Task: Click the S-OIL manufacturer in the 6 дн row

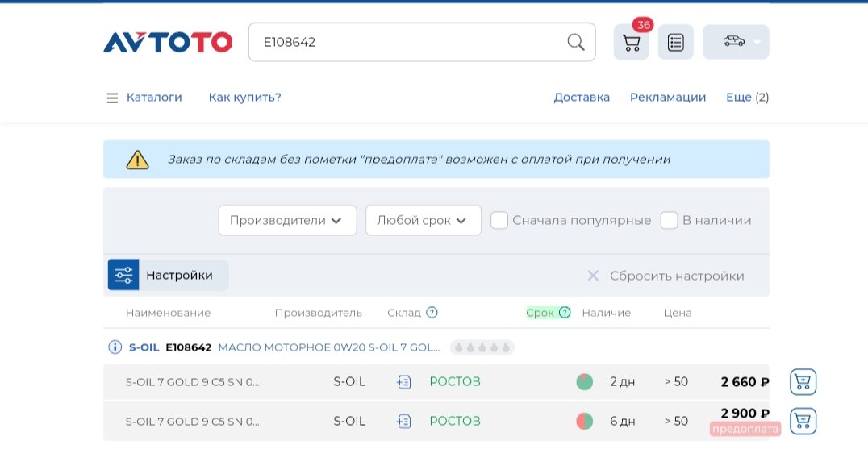Action: (349, 422)
